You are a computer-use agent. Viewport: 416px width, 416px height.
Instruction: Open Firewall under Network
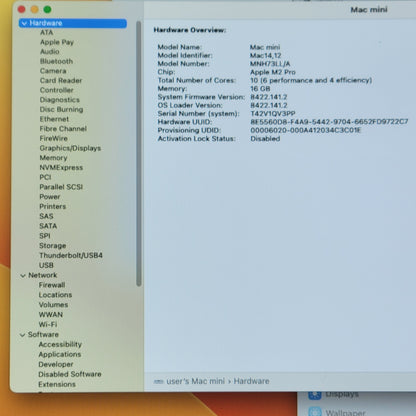click(52, 285)
